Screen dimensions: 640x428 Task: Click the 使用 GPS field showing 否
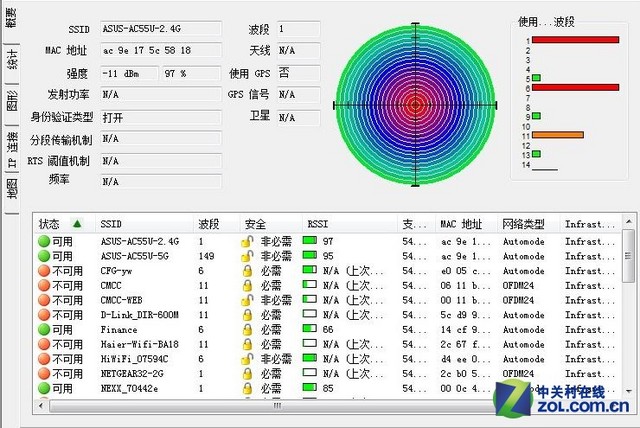pos(299,73)
